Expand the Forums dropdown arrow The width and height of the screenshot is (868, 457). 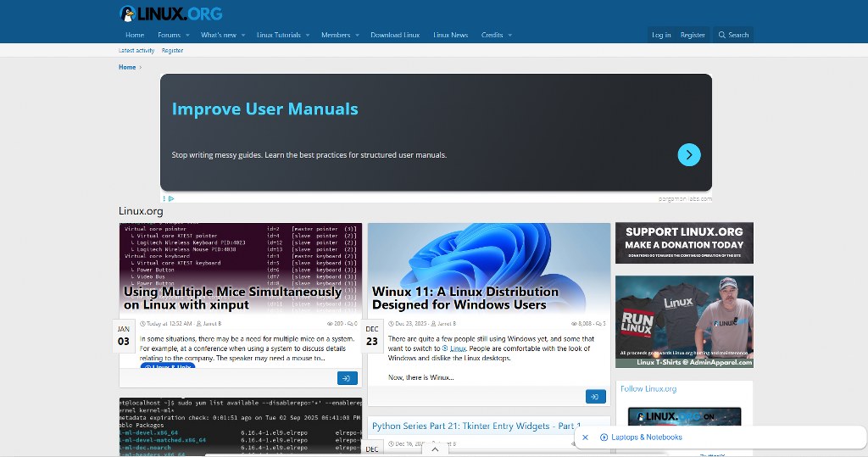click(x=187, y=36)
